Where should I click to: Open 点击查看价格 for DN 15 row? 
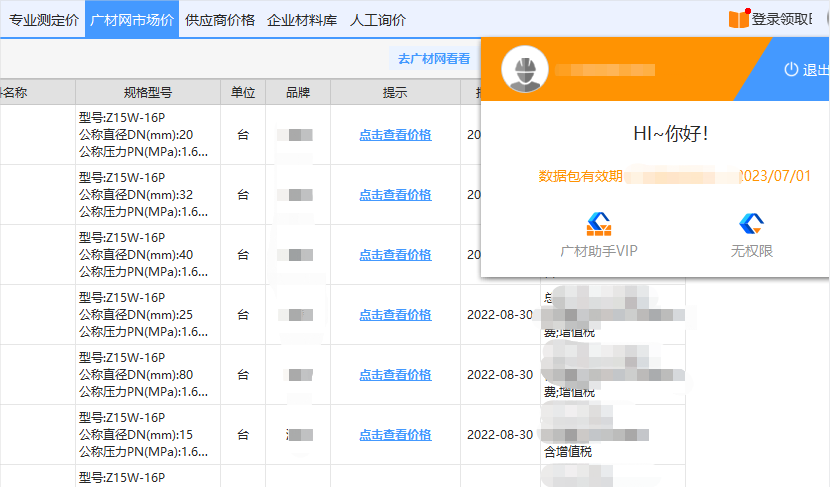coord(395,435)
